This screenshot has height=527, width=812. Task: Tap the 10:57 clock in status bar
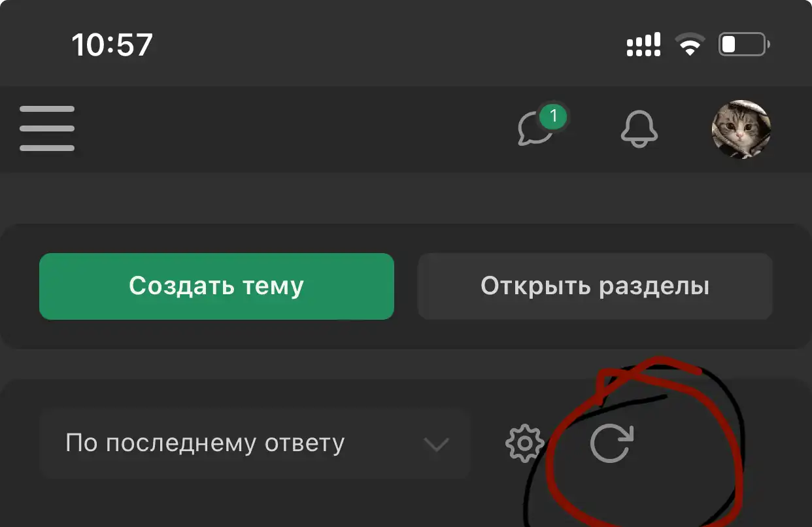tap(112, 45)
